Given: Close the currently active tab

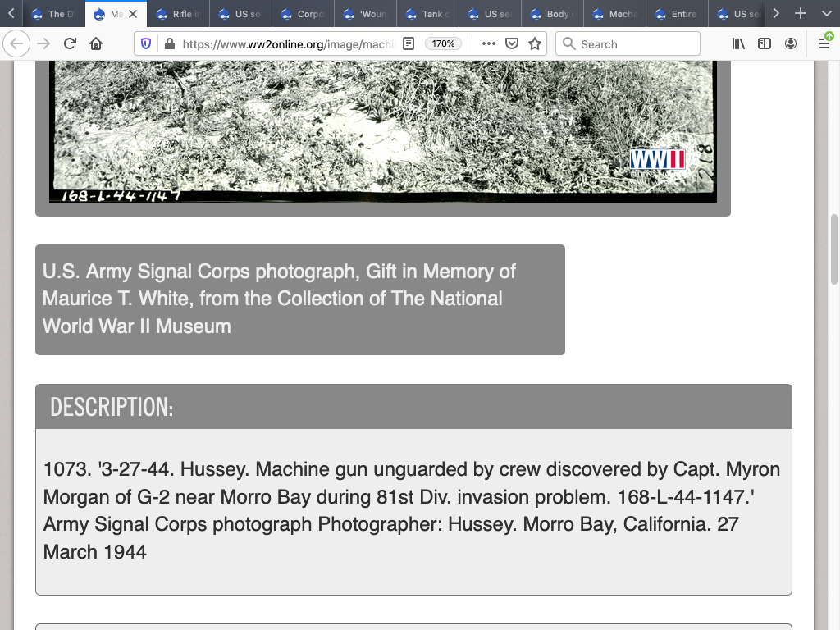Looking at the screenshot, I should (133, 14).
